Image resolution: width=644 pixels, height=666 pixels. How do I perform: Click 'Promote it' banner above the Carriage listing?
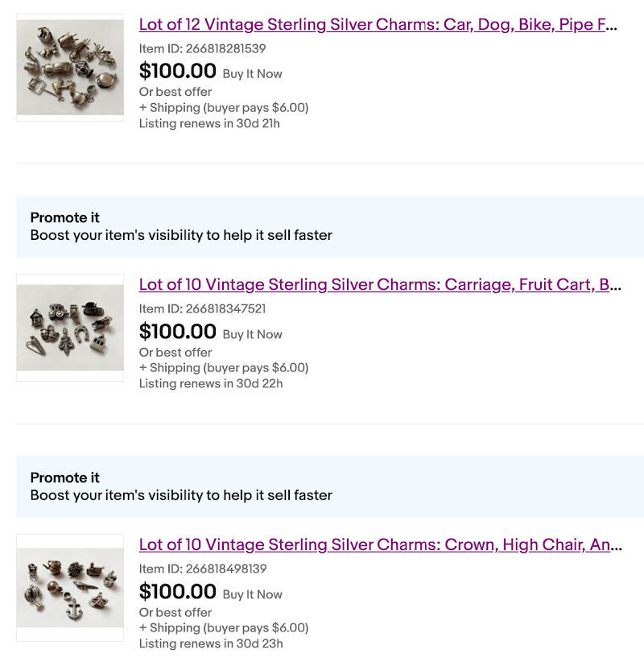coord(64,218)
